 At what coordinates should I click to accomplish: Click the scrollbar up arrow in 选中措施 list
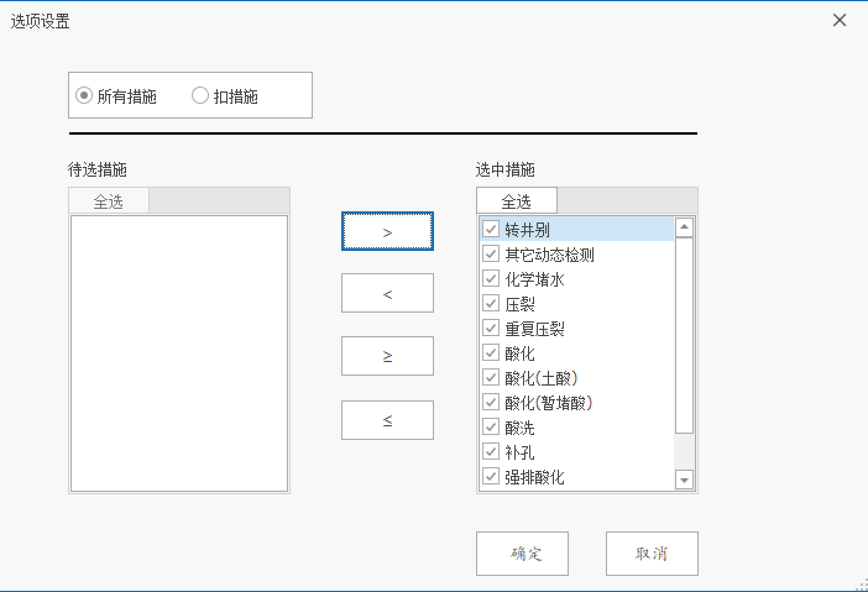[x=684, y=227]
